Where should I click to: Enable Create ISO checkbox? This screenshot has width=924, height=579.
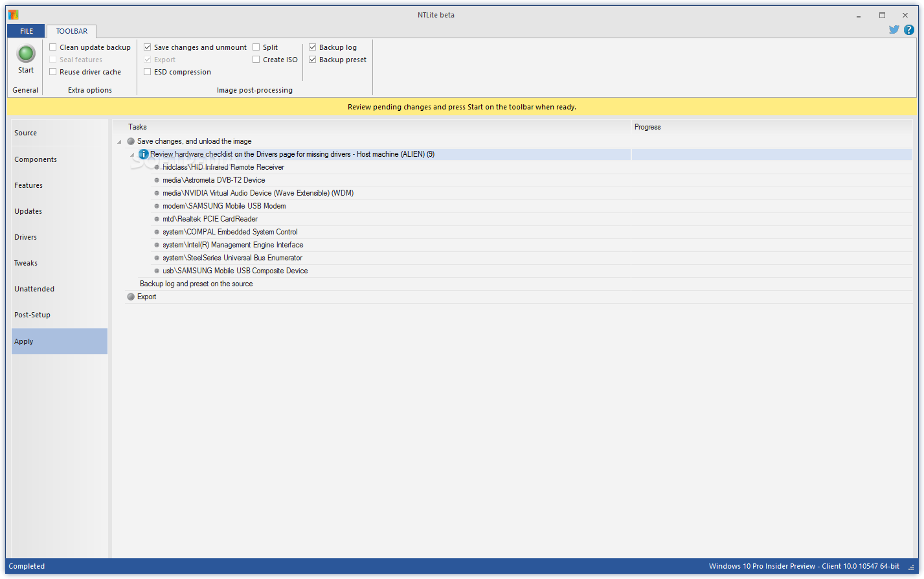click(x=256, y=60)
